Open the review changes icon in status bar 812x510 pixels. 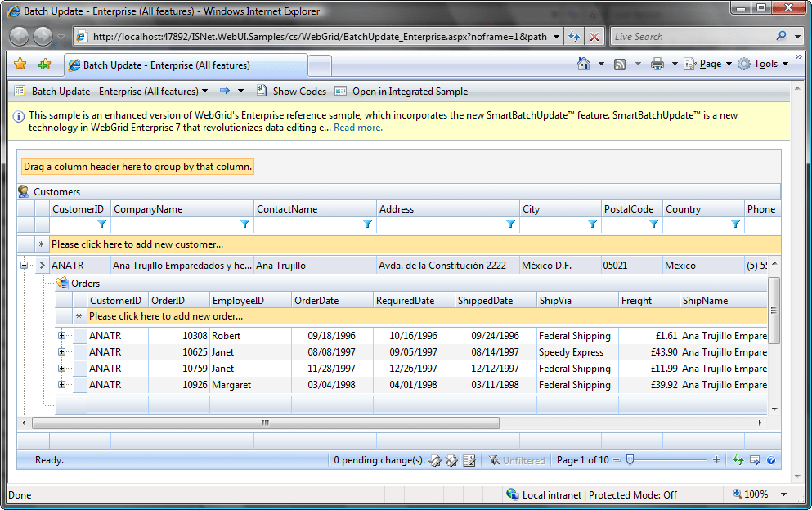tap(469, 459)
